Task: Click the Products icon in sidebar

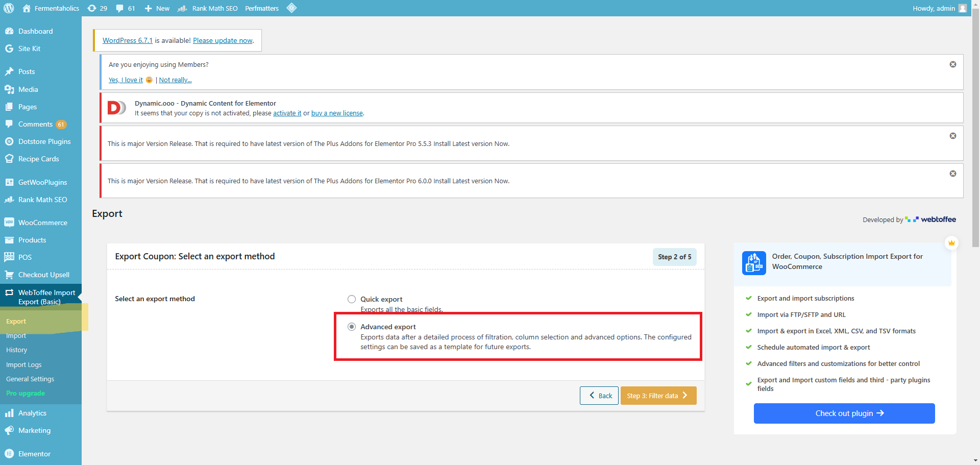Action: [9, 240]
